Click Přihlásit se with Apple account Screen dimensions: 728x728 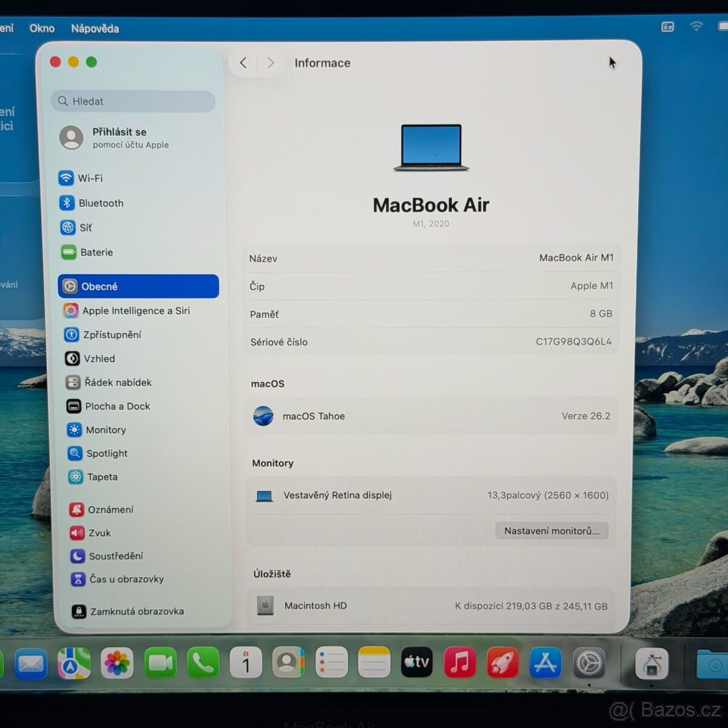tap(115, 138)
